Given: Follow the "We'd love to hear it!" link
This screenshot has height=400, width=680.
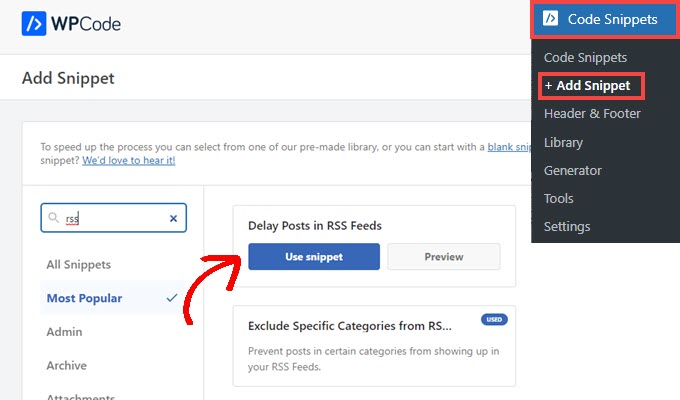Looking at the screenshot, I should [x=129, y=160].
